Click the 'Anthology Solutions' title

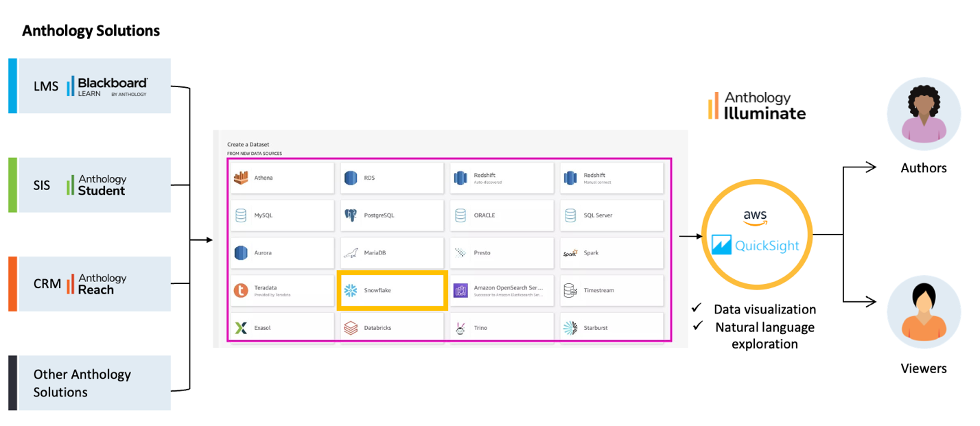[91, 31]
